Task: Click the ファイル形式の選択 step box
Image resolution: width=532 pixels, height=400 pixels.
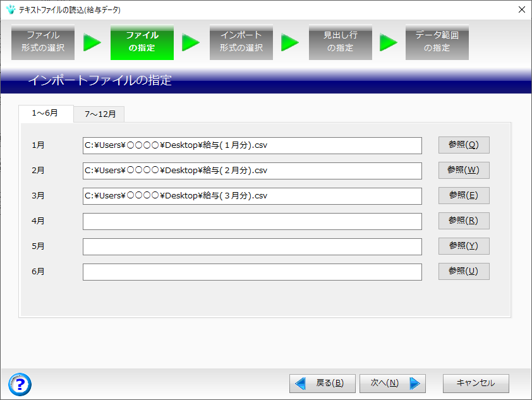Action: click(x=43, y=42)
